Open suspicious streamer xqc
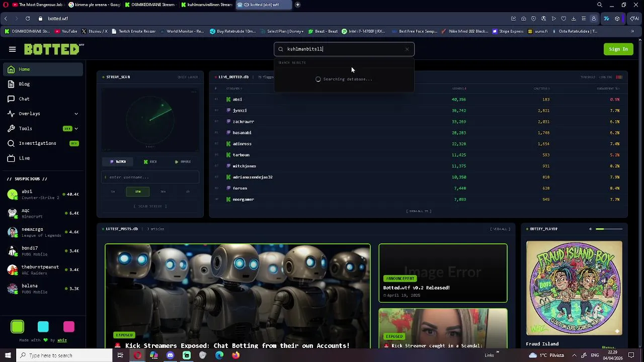Screen dimensions: 644x362 pos(43,213)
